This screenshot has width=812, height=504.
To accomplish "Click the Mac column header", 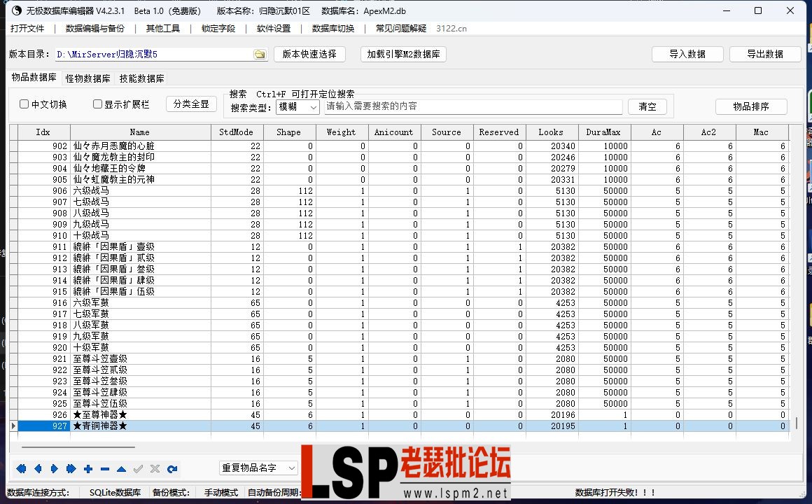I will 762,132.
